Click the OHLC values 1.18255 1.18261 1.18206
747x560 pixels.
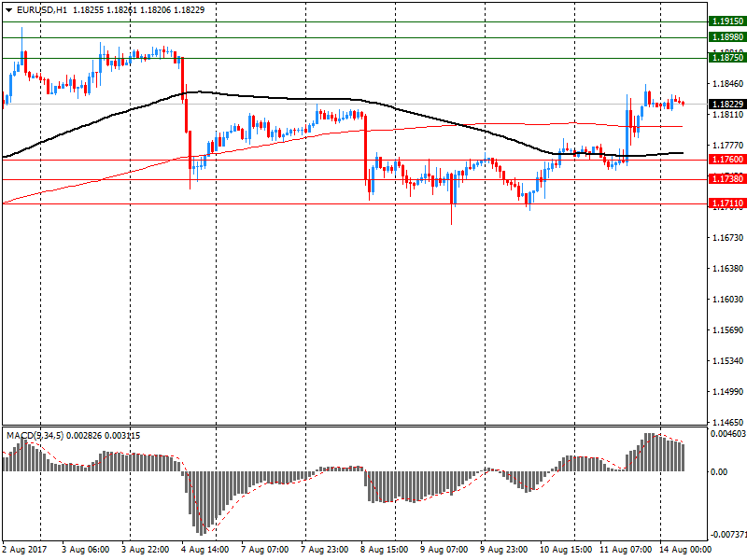coord(122,10)
